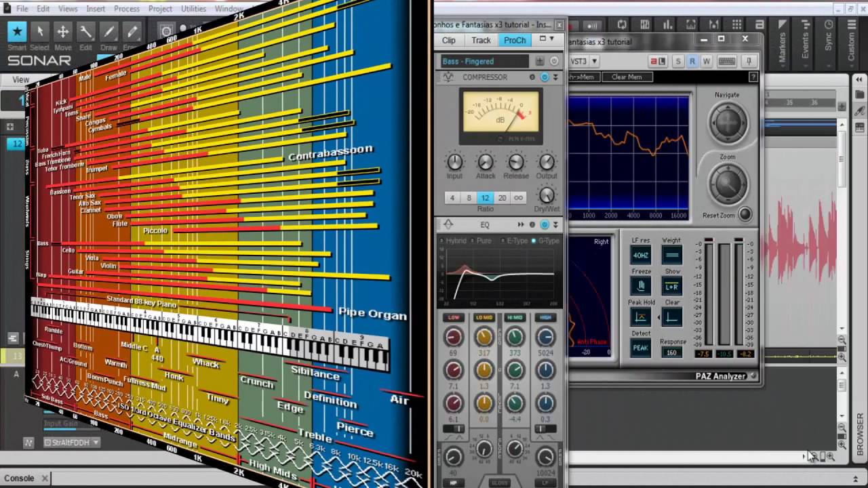Viewport: 868px width, 488px height.
Task: Open PAZ Analyzer menu arrow
Action: coord(753,376)
